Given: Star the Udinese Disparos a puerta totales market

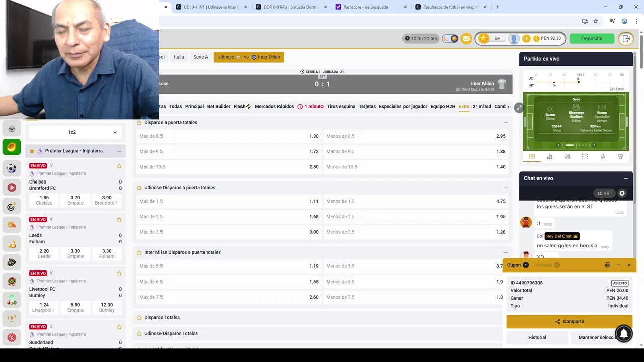Looking at the screenshot, I should [139, 188].
